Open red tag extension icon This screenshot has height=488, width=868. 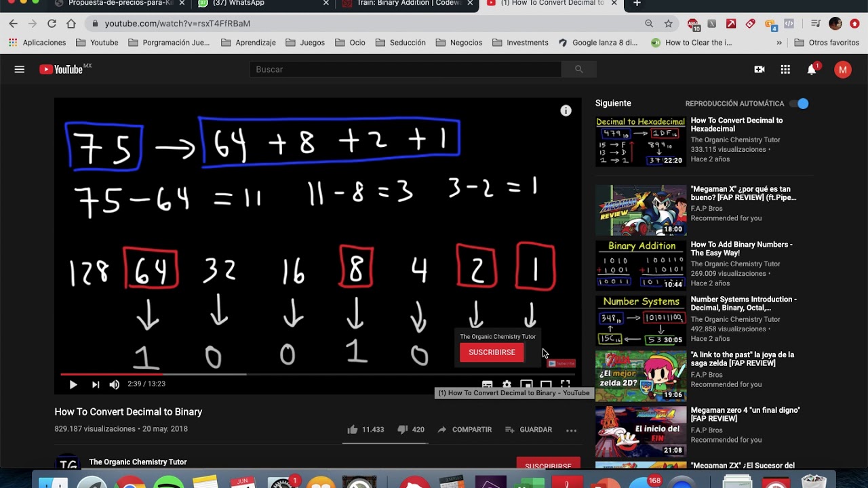750,23
